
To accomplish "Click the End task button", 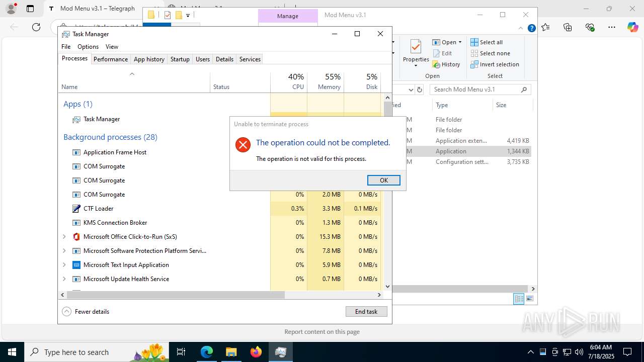I will pyautogui.click(x=366, y=312).
